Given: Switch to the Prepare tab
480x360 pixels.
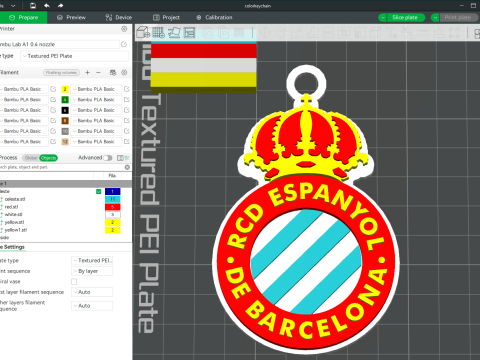Looking at the screenshot, I should (23, 17).
